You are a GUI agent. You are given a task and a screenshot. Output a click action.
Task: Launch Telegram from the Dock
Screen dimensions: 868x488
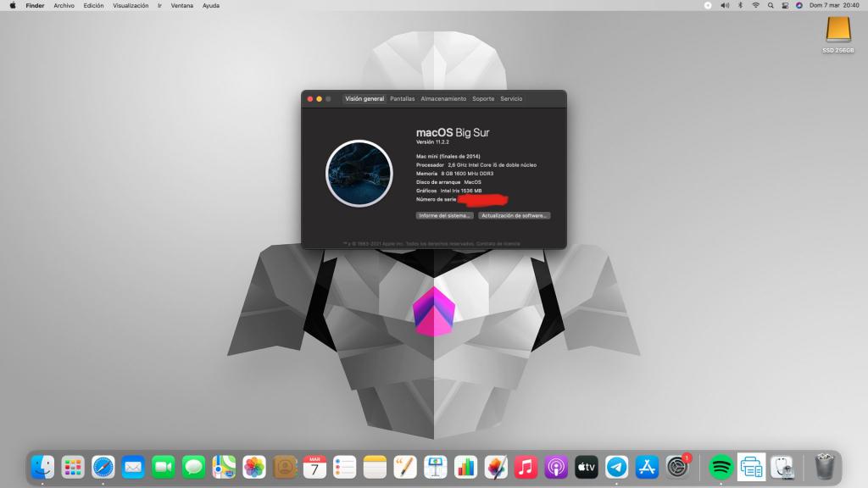[617, 467]
